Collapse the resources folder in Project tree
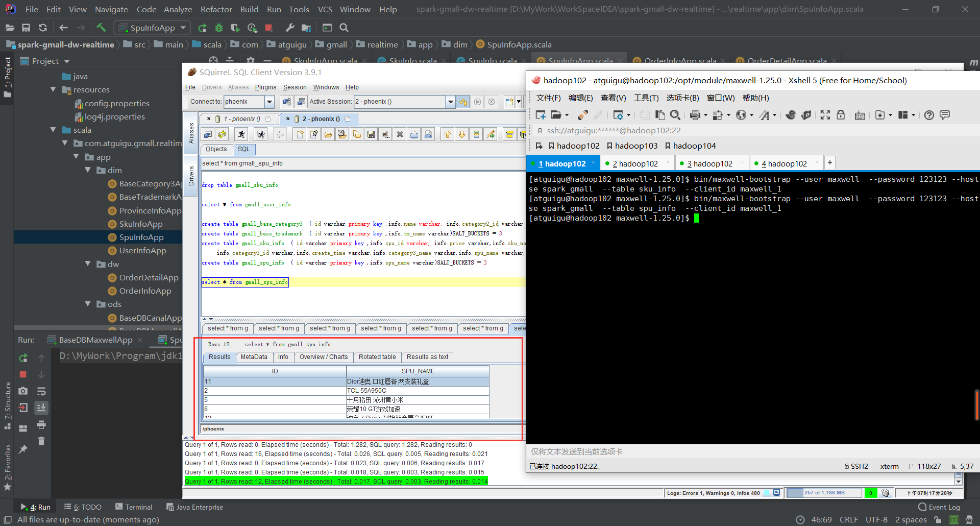Viewport: 980px width, 526px height. [53, 89]
